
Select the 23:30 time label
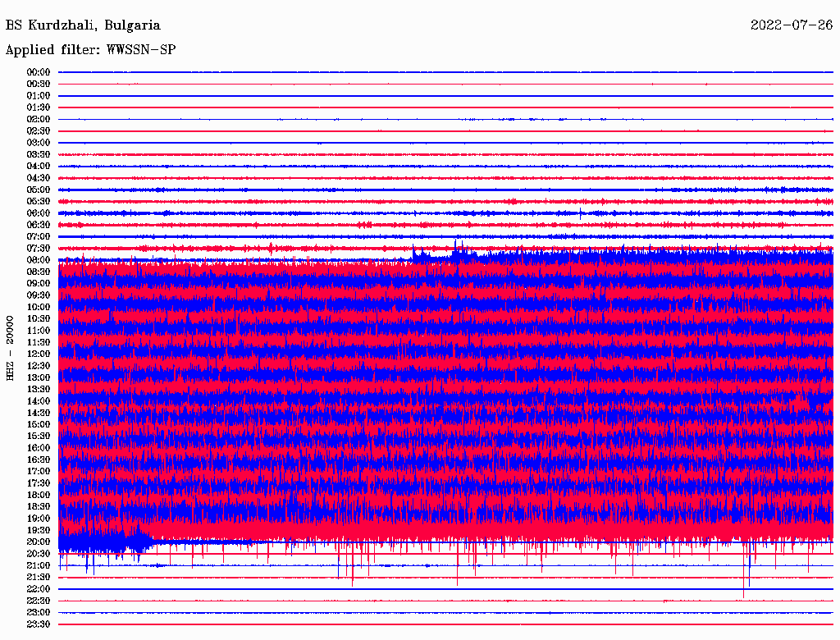coord(39,625)
